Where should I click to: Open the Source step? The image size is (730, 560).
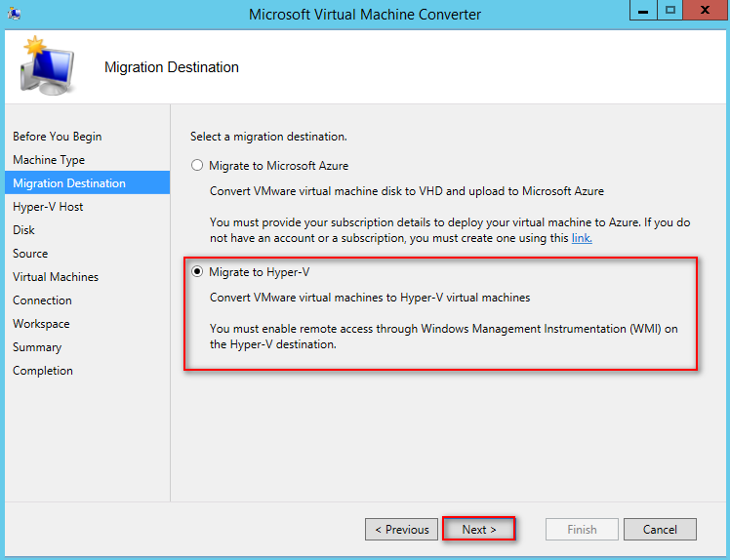point(30,254)
